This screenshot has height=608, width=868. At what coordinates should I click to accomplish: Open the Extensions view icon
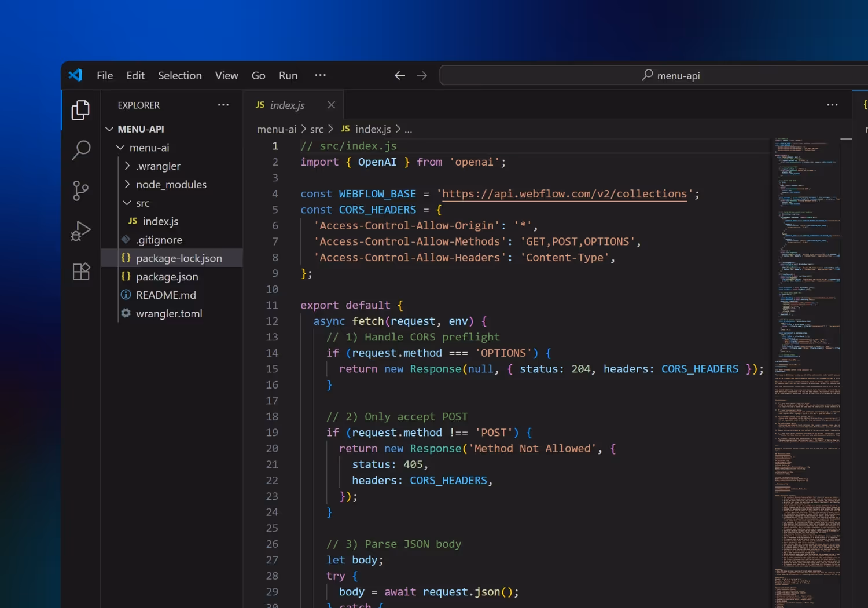[81, 271]
